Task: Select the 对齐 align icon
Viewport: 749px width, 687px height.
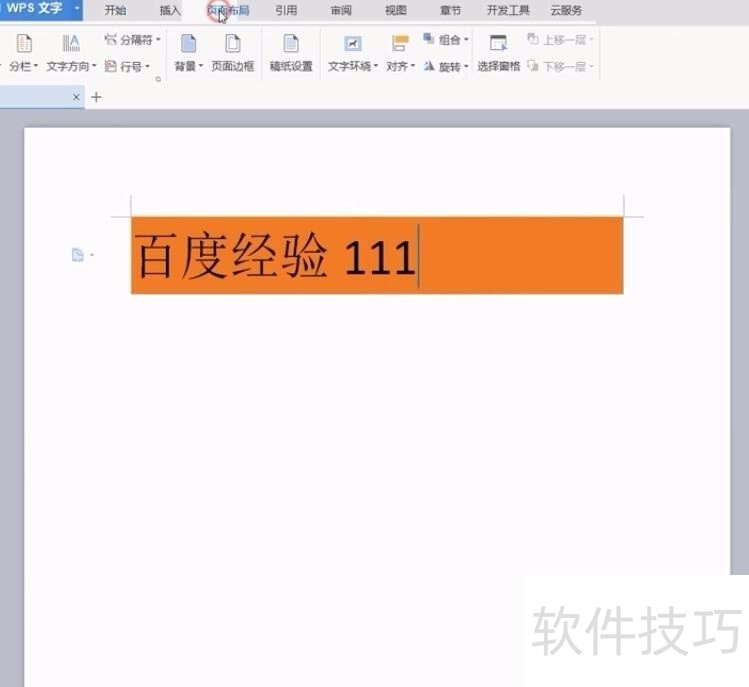Action: click(400, 44)
